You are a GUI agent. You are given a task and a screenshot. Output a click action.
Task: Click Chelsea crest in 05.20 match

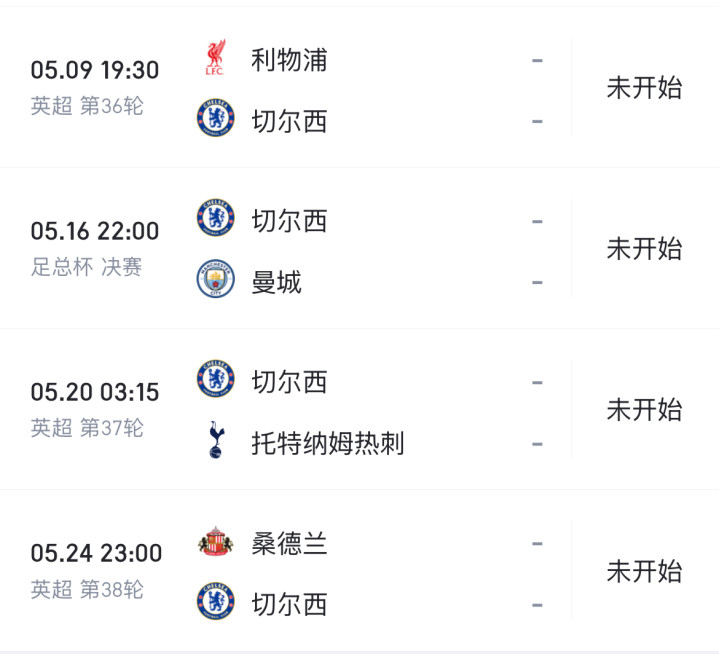(215, 378)
